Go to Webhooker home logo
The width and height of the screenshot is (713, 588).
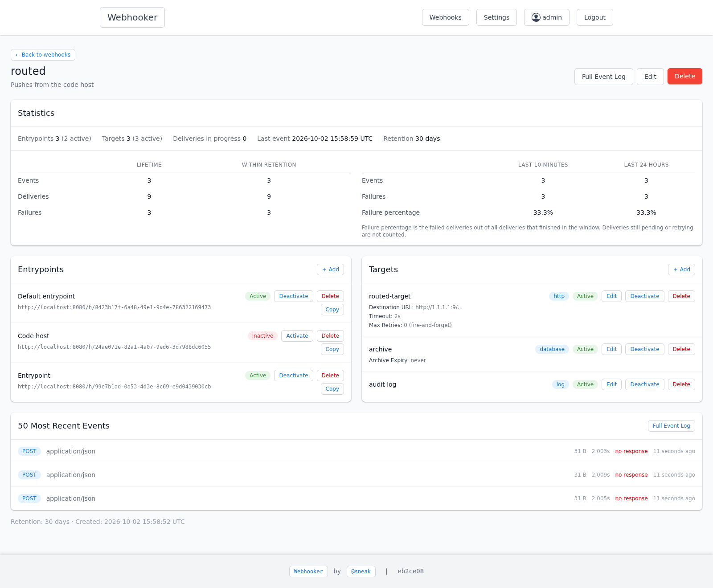tap(132, 17)
